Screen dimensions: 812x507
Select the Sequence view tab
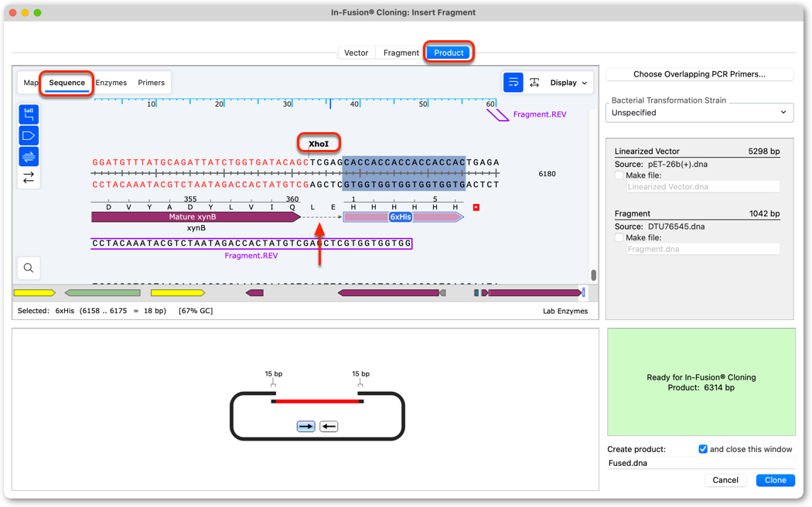[67, 83]
